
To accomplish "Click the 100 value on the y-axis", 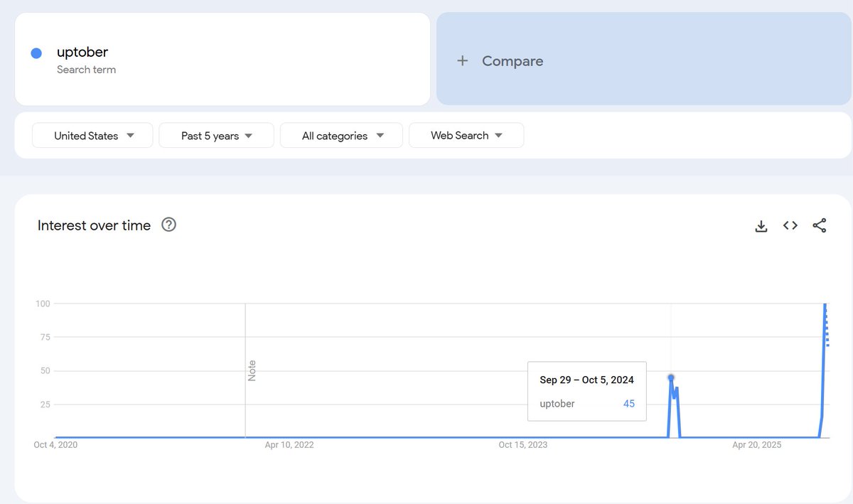I will [43, 304].
